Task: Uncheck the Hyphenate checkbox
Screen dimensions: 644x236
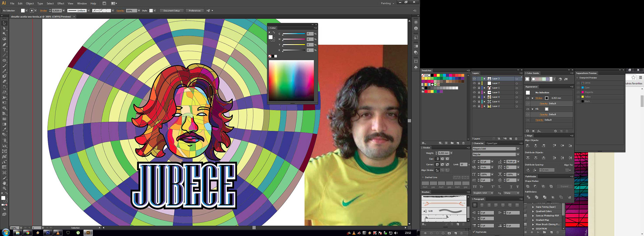Action: click(x=474, y=232)
